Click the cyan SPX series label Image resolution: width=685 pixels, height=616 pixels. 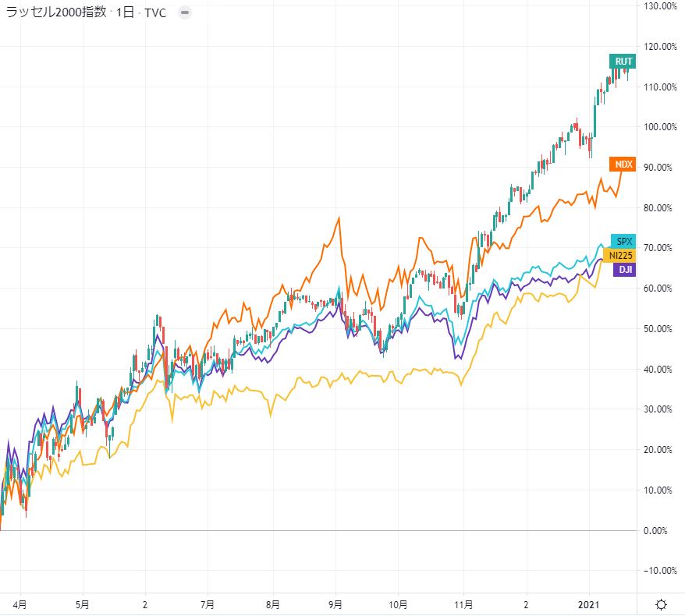click(623, 241)
